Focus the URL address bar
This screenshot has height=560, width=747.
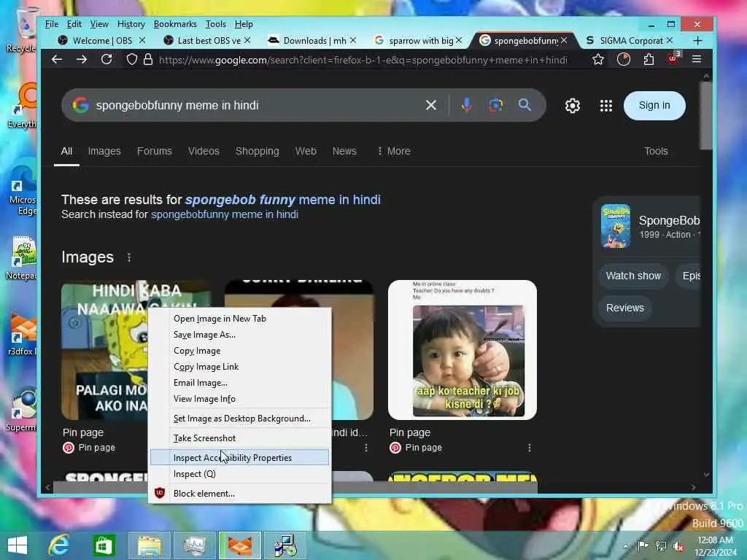click(x=363, y=60)
